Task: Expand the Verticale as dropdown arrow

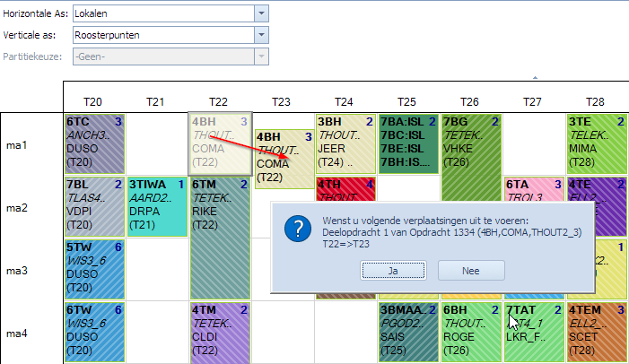Action: pyautogui.click(x=261, y=35)
